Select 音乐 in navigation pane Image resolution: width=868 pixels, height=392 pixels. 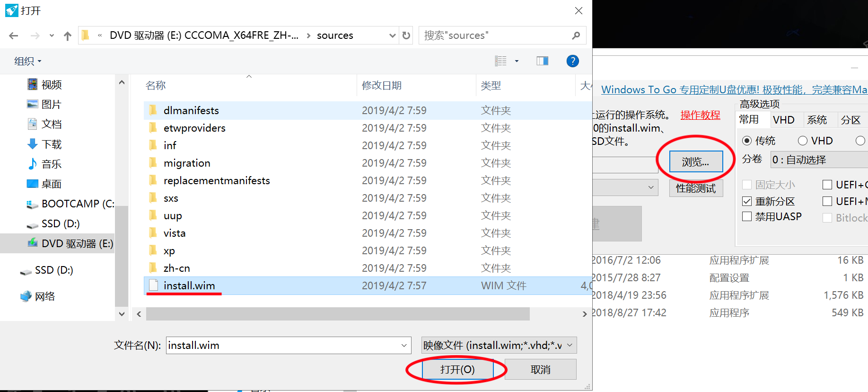point(52,164)
